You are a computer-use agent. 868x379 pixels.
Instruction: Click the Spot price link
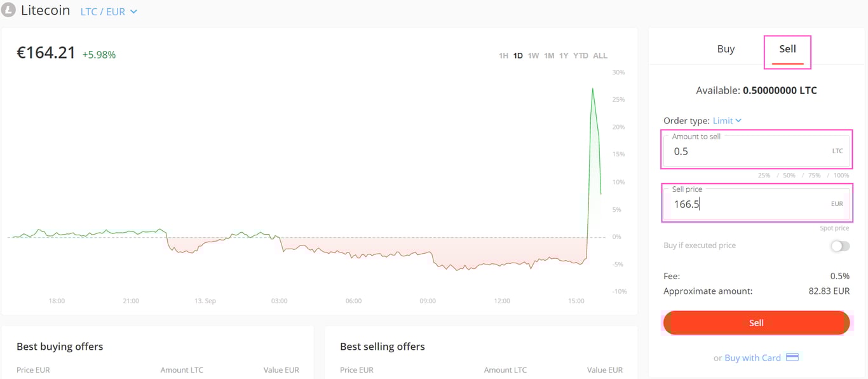834,228
